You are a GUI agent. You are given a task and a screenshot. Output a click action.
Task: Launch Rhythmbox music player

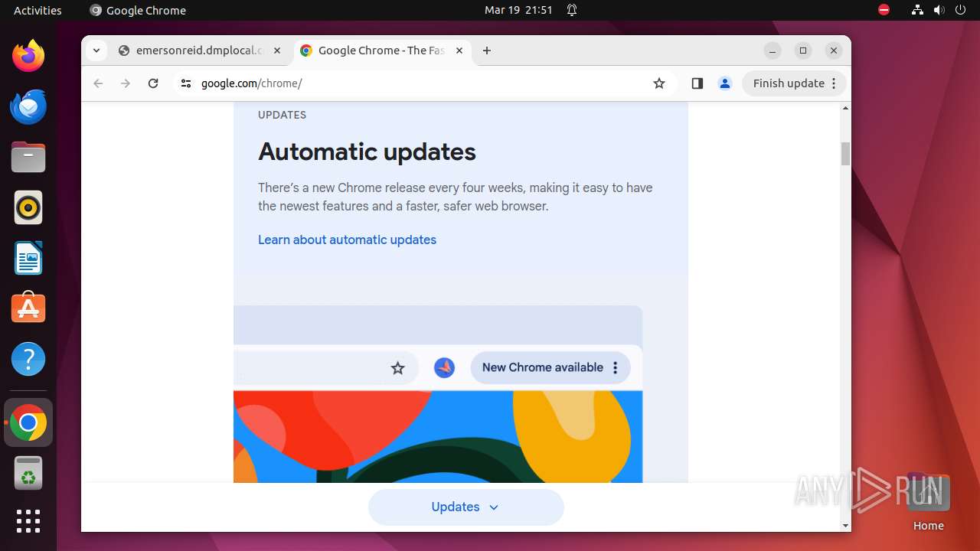coord(28,207)
